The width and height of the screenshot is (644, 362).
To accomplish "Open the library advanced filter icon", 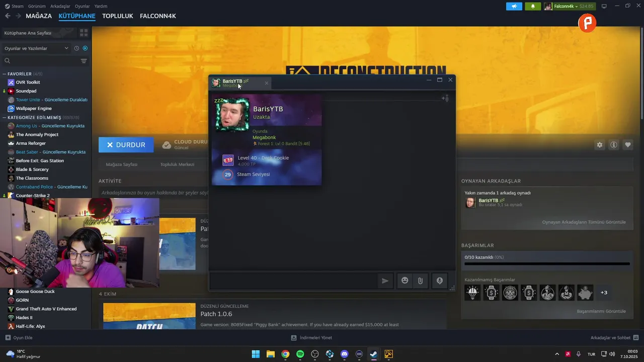I will (84, 61).
